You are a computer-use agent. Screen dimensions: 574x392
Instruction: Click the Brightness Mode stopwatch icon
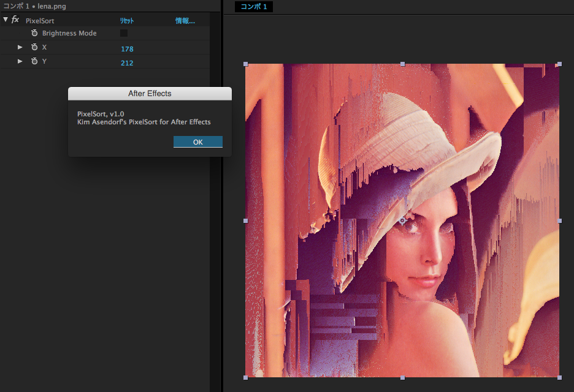[x=34, y=33]
